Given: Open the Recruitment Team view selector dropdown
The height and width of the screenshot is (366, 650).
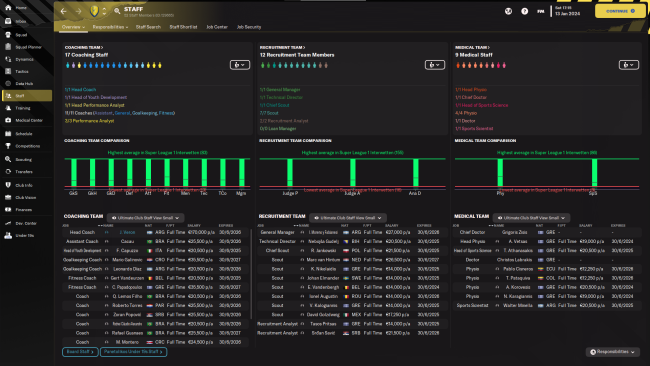Looking at the screenshot, I should click(x=348, y=218).
